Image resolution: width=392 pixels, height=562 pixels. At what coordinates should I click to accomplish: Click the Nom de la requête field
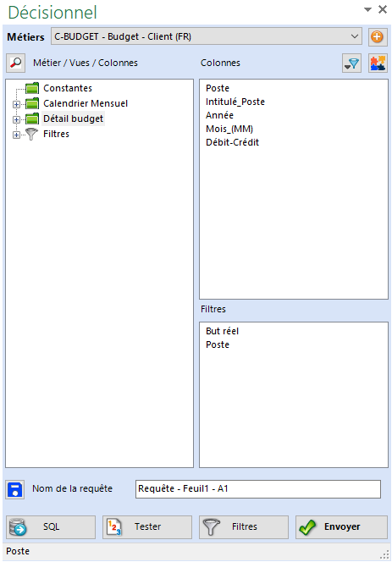[258, 489]
